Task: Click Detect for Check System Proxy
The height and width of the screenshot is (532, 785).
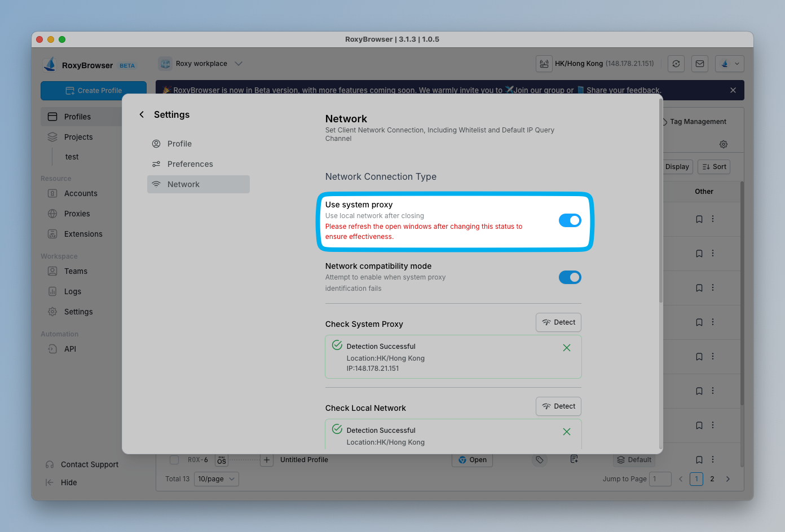Action: point(559,322)
